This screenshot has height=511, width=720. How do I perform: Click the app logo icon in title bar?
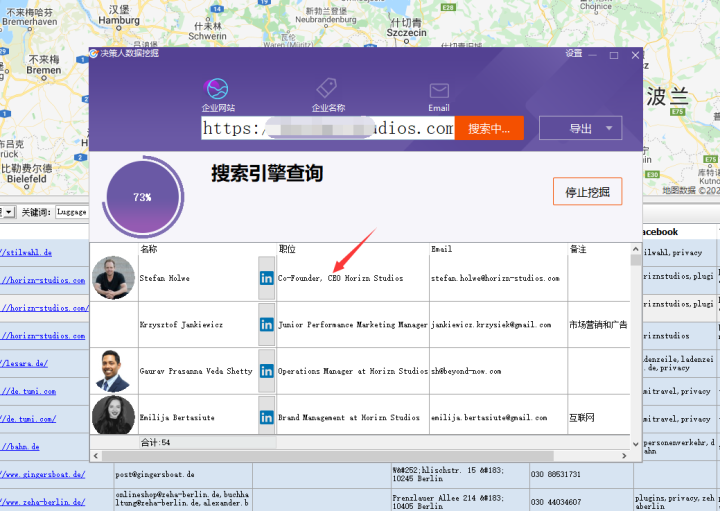click(94, 54)
